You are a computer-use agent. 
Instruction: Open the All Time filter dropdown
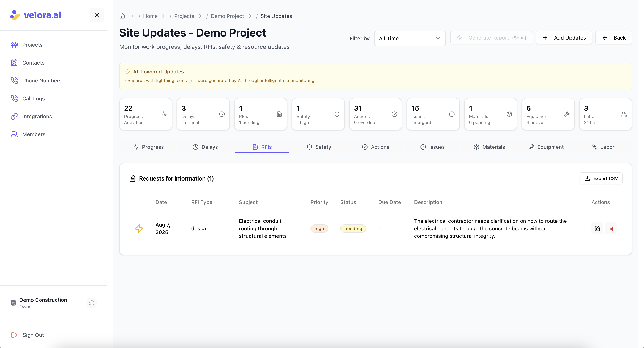coord(410,38)
